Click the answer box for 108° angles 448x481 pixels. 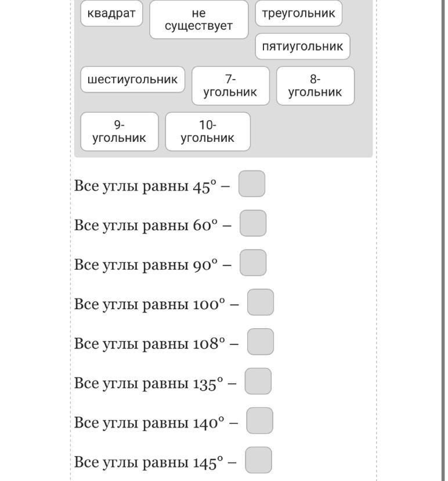[261, 342]
